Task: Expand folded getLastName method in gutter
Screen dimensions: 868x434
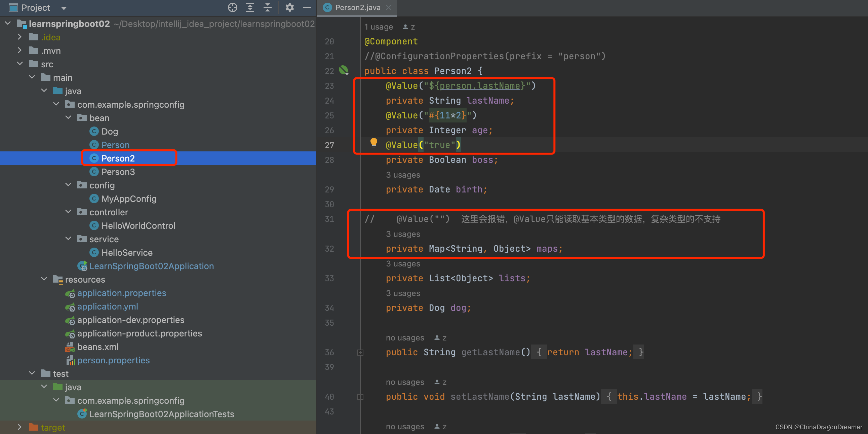Action: click(x=360, y=352)
